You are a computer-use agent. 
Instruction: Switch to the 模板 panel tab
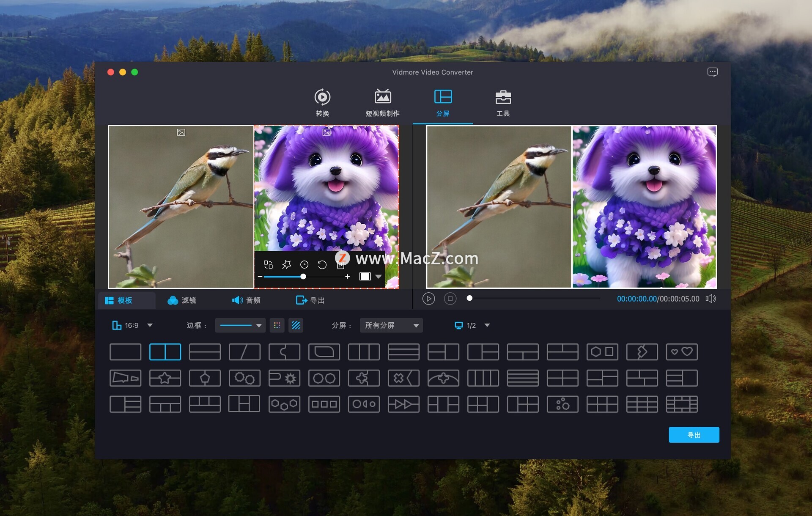point(127,300)
